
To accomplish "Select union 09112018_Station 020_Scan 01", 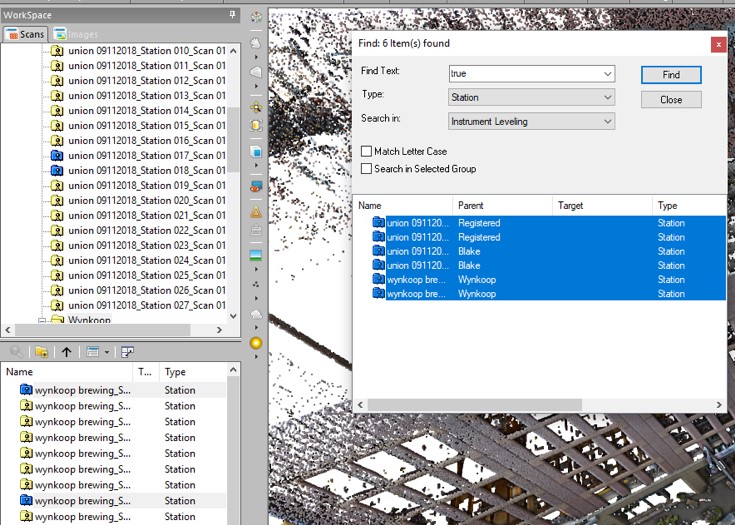I will tap(147, 200).
